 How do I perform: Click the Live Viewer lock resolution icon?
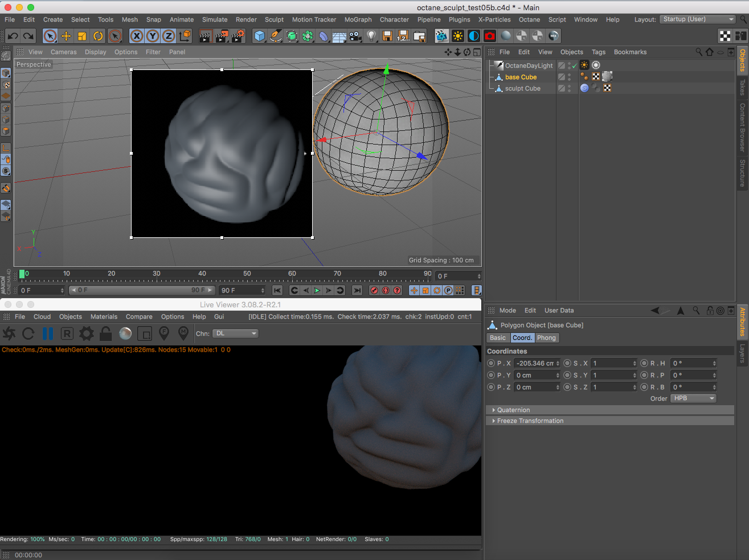[105, 333]
